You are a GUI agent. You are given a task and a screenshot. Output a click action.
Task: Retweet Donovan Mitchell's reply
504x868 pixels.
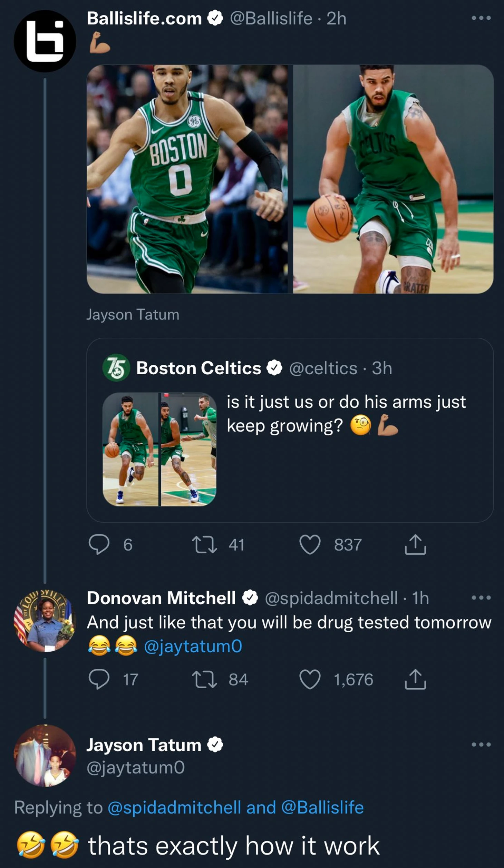[204, 679]
